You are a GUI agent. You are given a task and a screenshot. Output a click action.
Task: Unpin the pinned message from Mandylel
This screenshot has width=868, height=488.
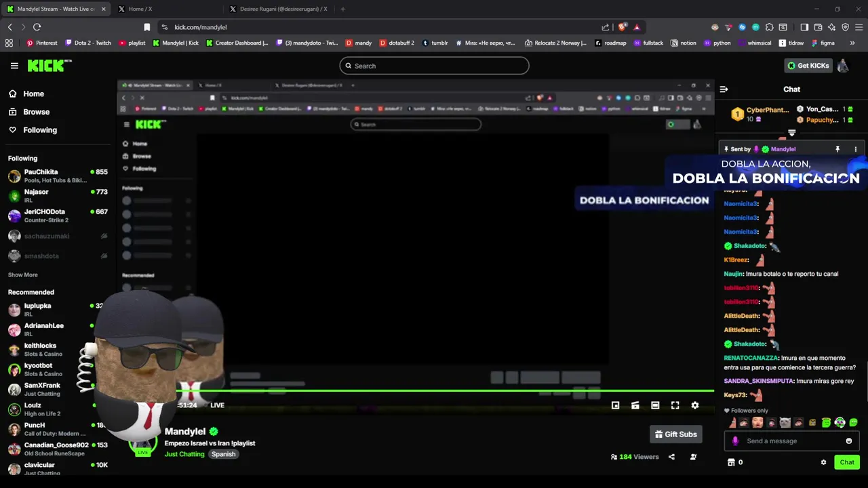837,149
